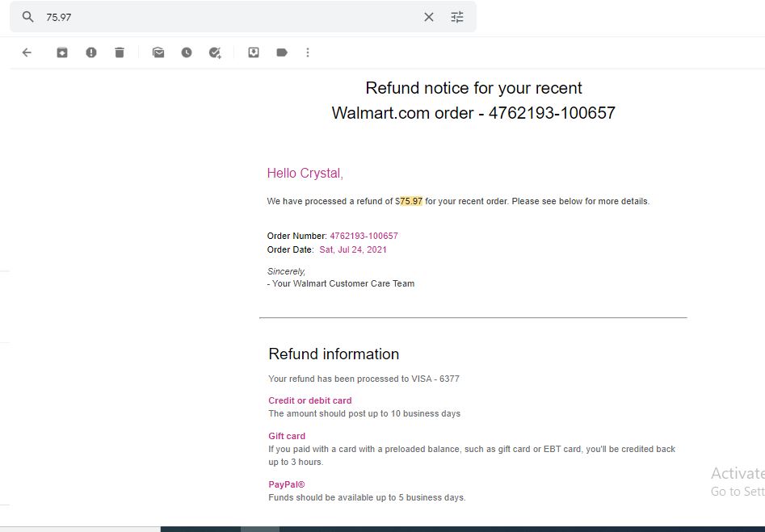Open search filter options icon
The width and height of the screenshot is (765, 532).
click(x=457, y=17)
